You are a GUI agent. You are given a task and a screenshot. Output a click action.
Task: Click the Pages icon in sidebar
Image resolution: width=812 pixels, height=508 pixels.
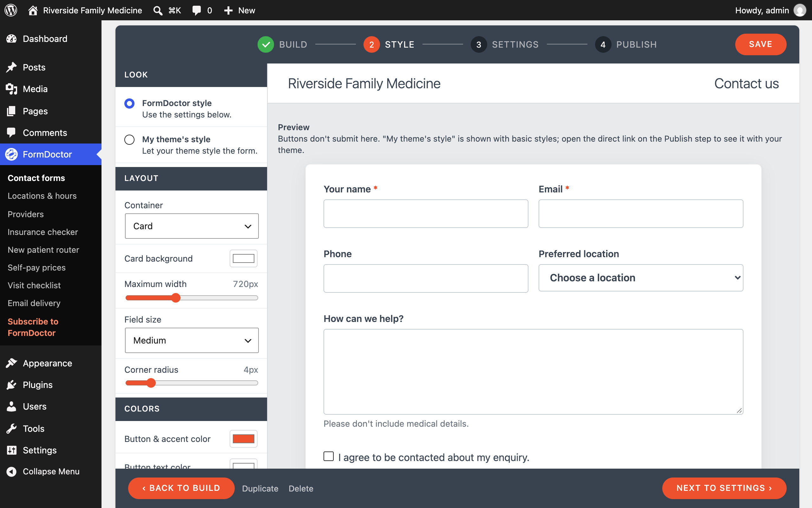point(11,111)
